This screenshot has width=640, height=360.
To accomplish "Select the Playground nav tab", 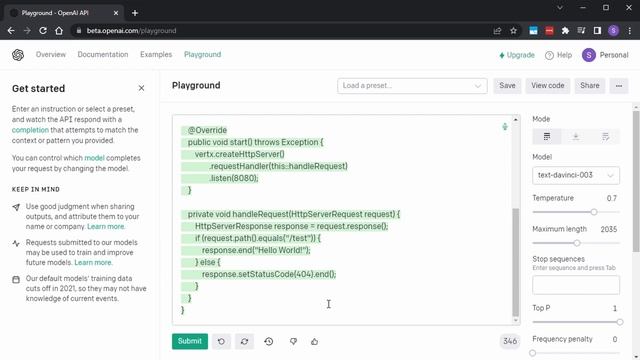I will 202,55.
